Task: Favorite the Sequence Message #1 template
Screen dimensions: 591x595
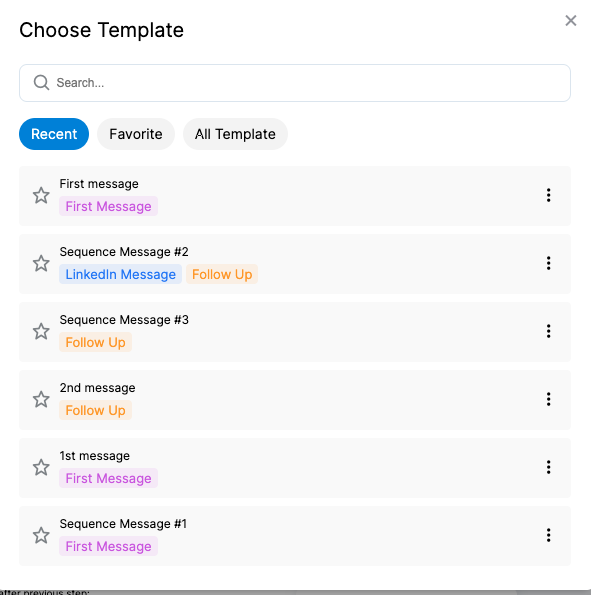Action: click(41, 535)
